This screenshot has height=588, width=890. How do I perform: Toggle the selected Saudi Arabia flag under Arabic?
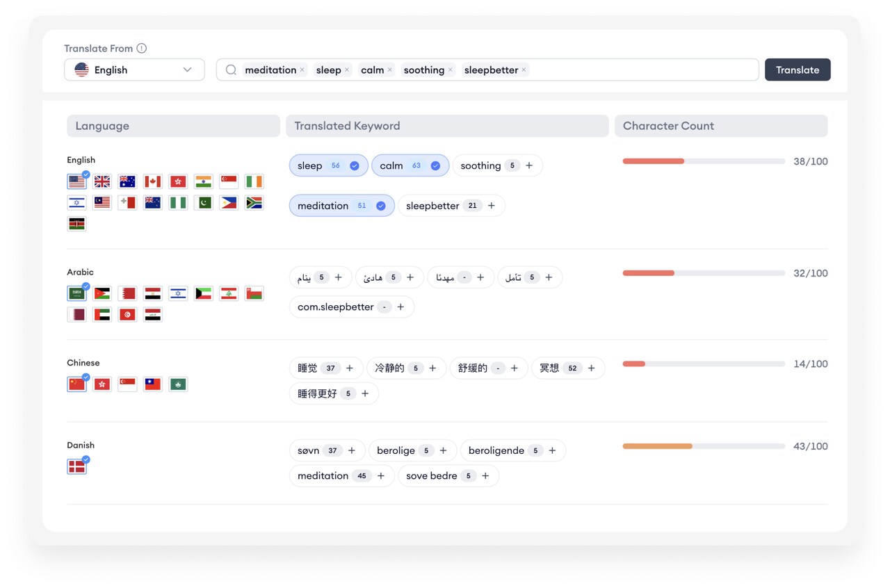click(76, 293)
